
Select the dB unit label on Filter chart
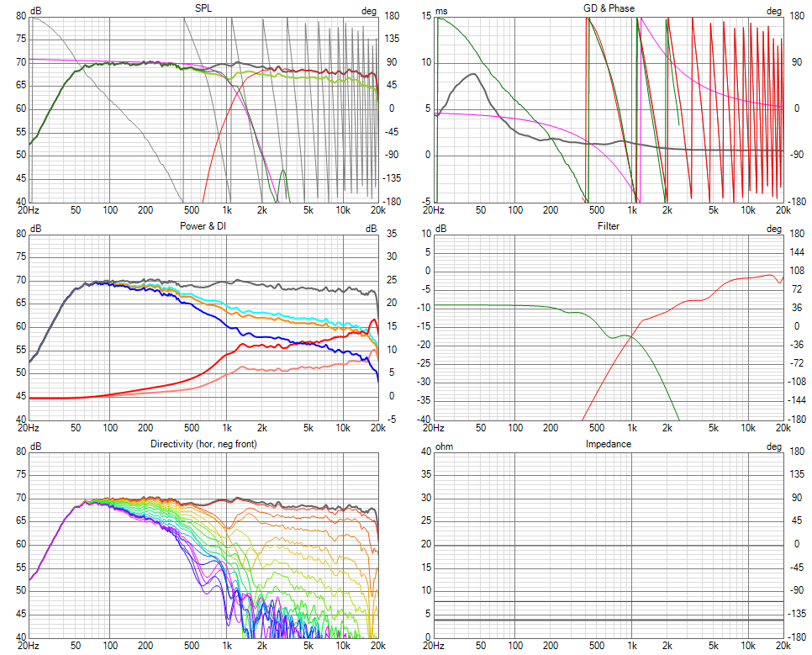(441, 229)
